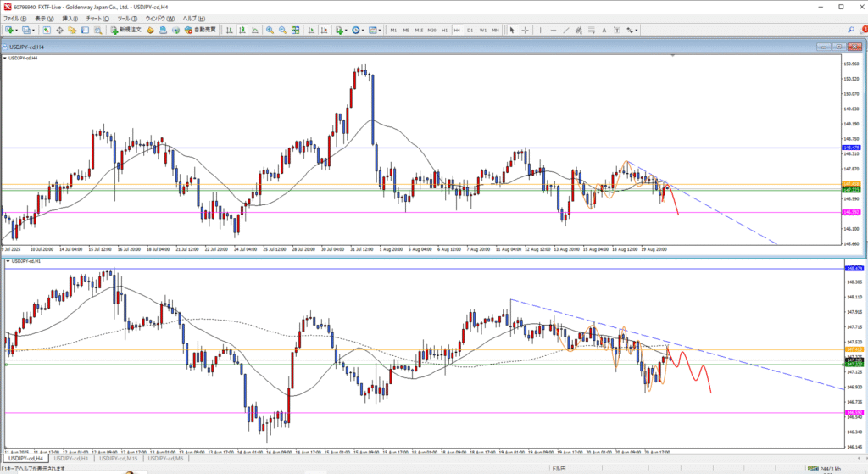Open the ツール menu
868x474 pixels.
pos(127,19)
